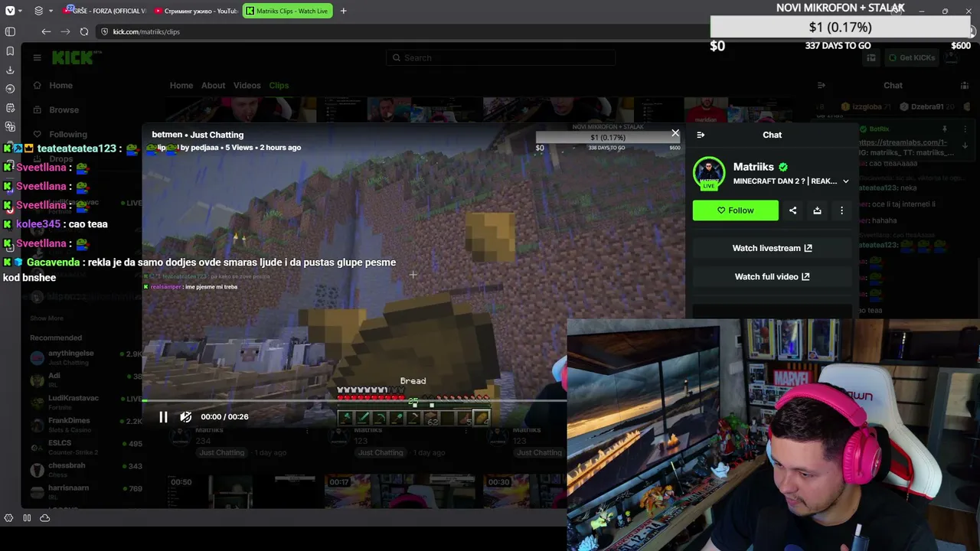Focus the Kick Search field
This screenshot has height=551, width=980.
coord(501,57)
